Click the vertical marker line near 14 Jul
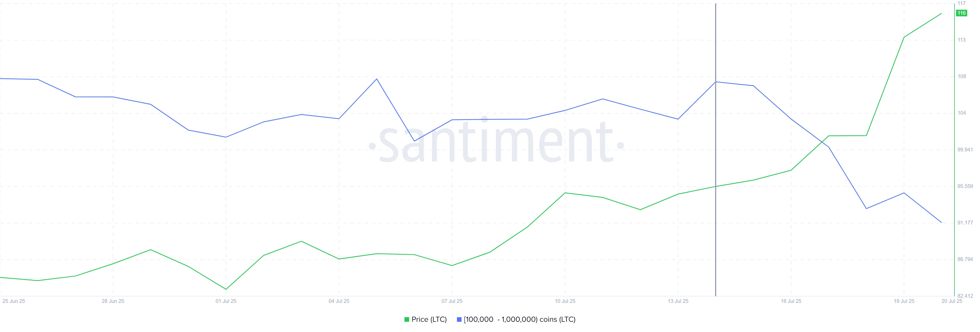 pyautogui.click(x=716, y=150)
